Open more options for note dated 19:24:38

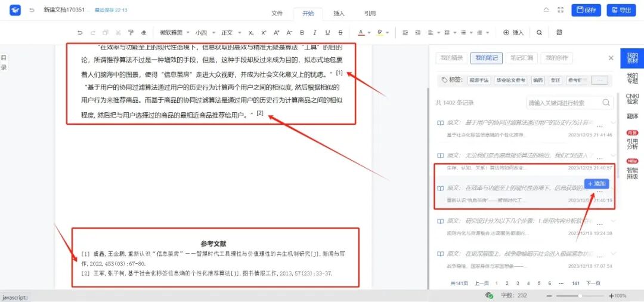tap(600, 224)
